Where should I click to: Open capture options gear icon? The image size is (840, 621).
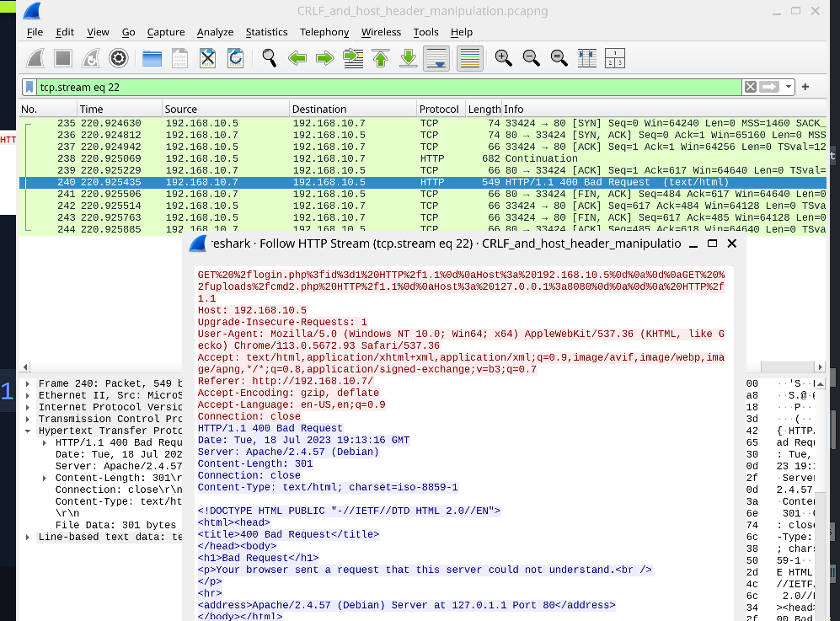click(x=119, y=58)
